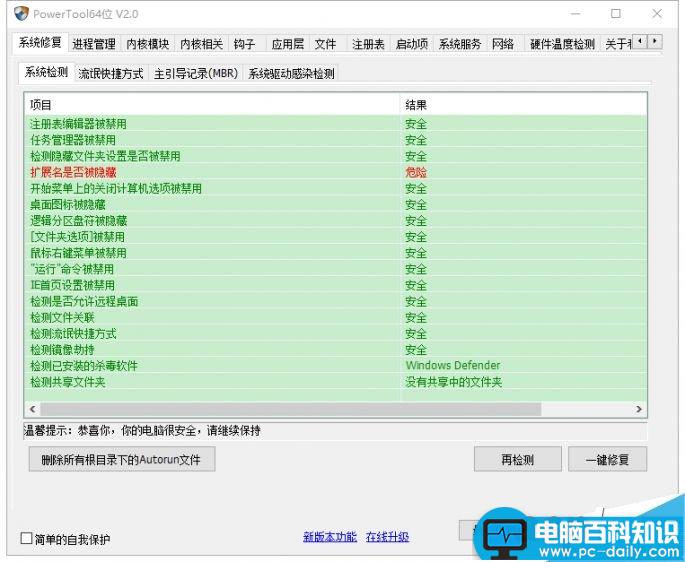Open the 新版本功能 link

coord(330,537)
